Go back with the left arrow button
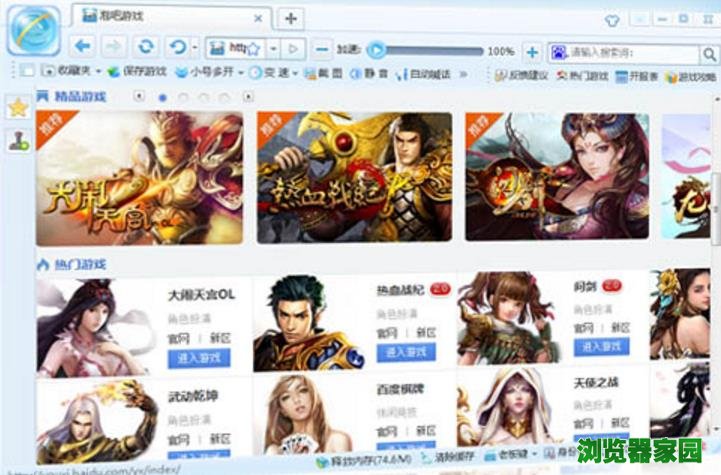This screenshot has height=475, width=721. (x=83, y=46)
